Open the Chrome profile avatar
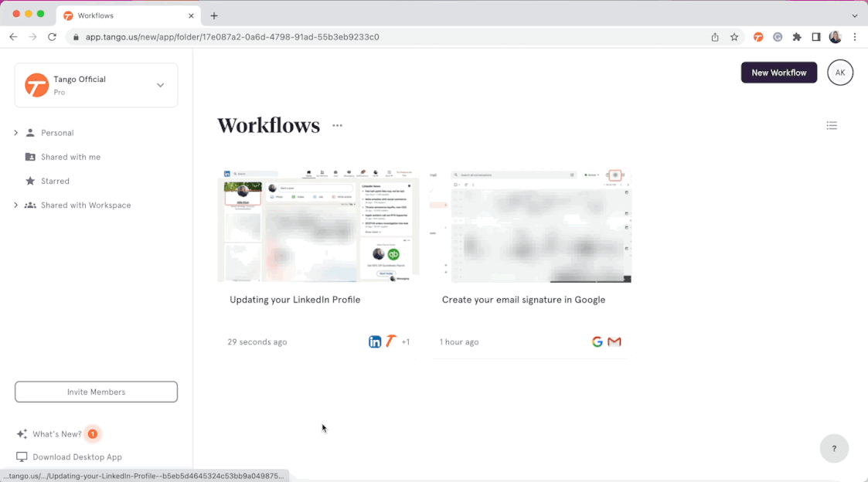This screenshot has width=868, height=482. point(836,37)
